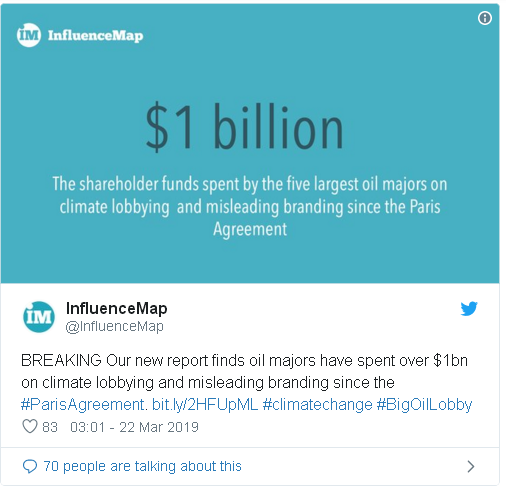Open the #BigOilLobby hashtag
This screenshot has height=496, width=506.
424,404
